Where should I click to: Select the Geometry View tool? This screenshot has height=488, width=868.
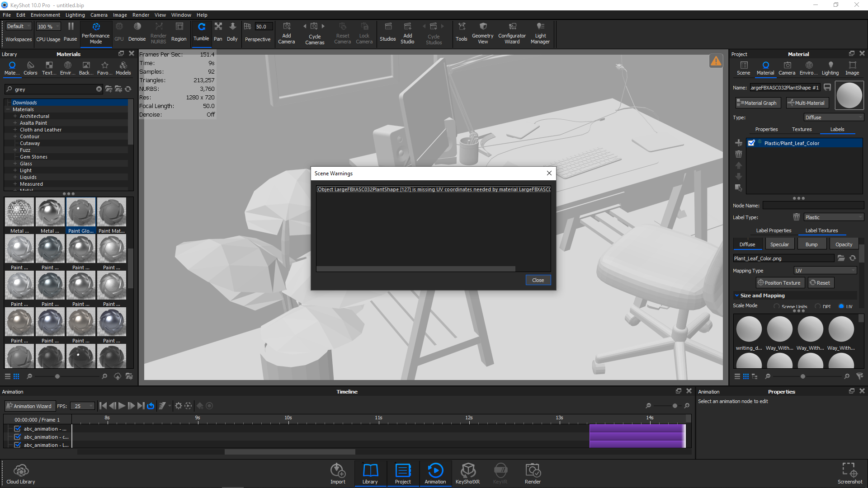point(483,33)
